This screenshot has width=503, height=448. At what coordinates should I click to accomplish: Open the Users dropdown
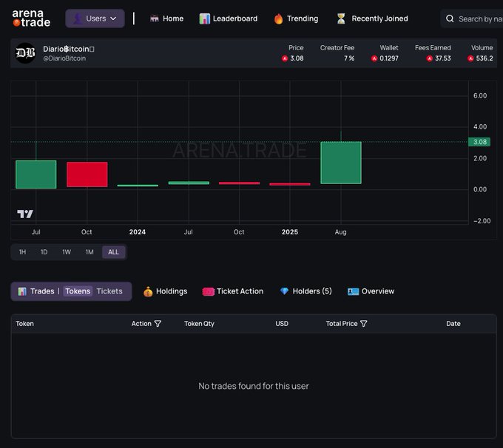coord(95,18)
